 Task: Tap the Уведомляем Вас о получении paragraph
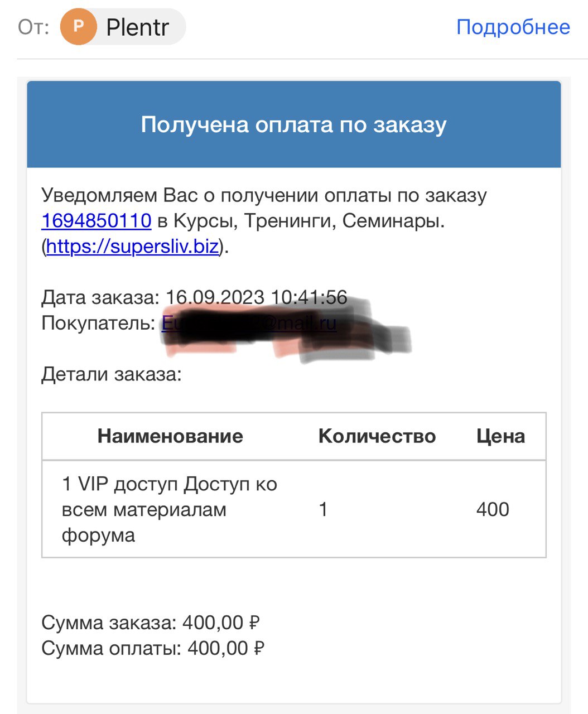(x=264, y=221)
